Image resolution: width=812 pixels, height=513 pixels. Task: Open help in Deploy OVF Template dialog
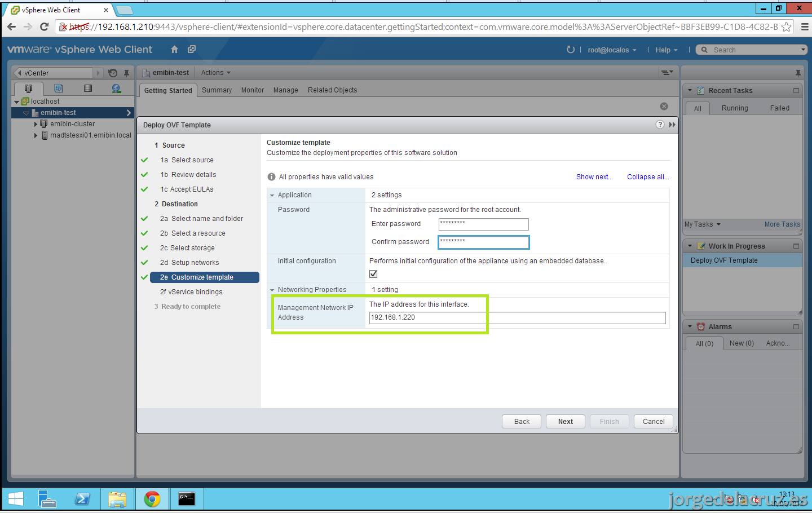tap(660, 125)
